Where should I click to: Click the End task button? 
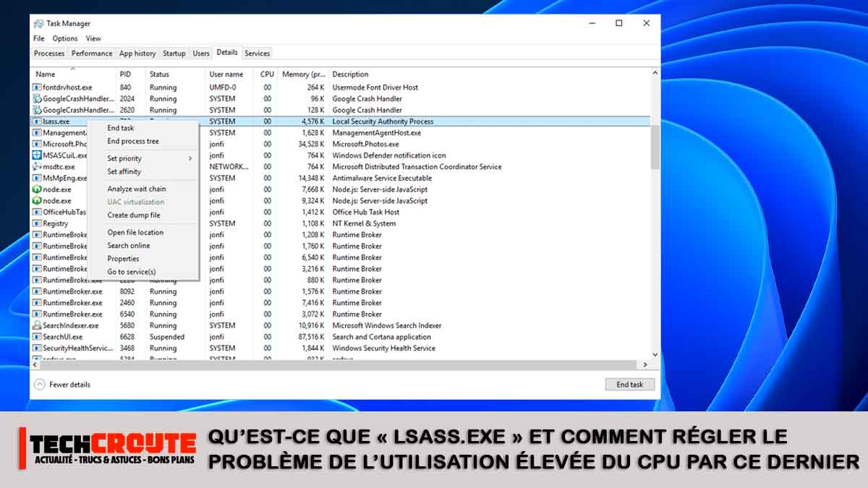pos(629,384)
